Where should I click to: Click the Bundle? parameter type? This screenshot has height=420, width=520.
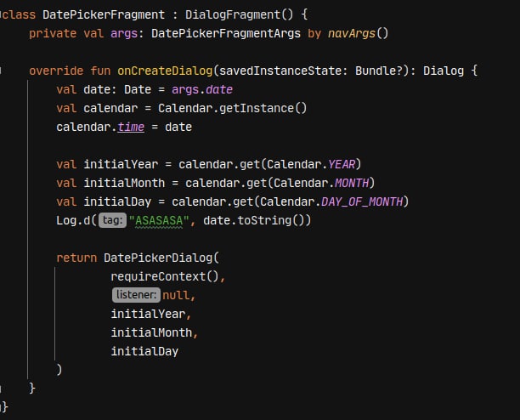[x=378, y=71]
